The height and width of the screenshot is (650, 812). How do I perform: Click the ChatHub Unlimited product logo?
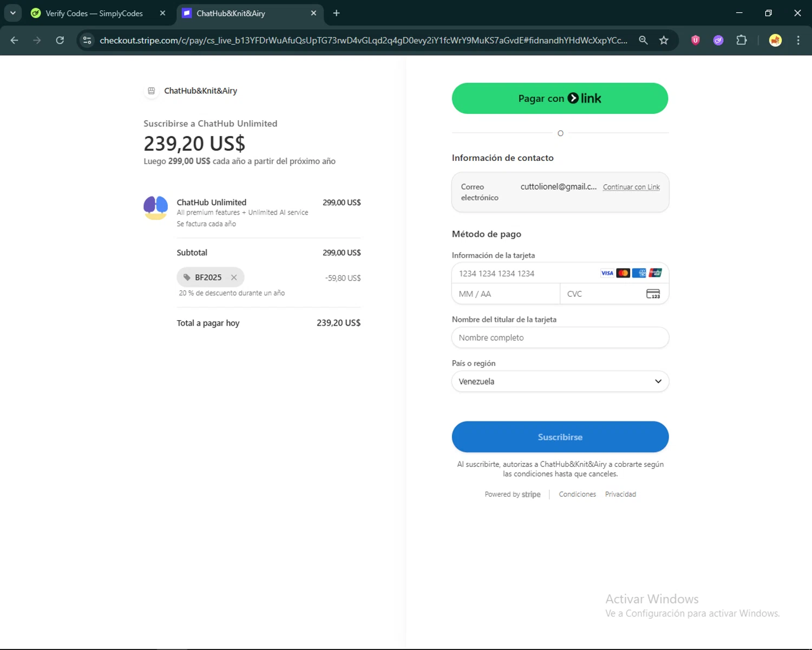pyautogui.click(x=155, y=208)
